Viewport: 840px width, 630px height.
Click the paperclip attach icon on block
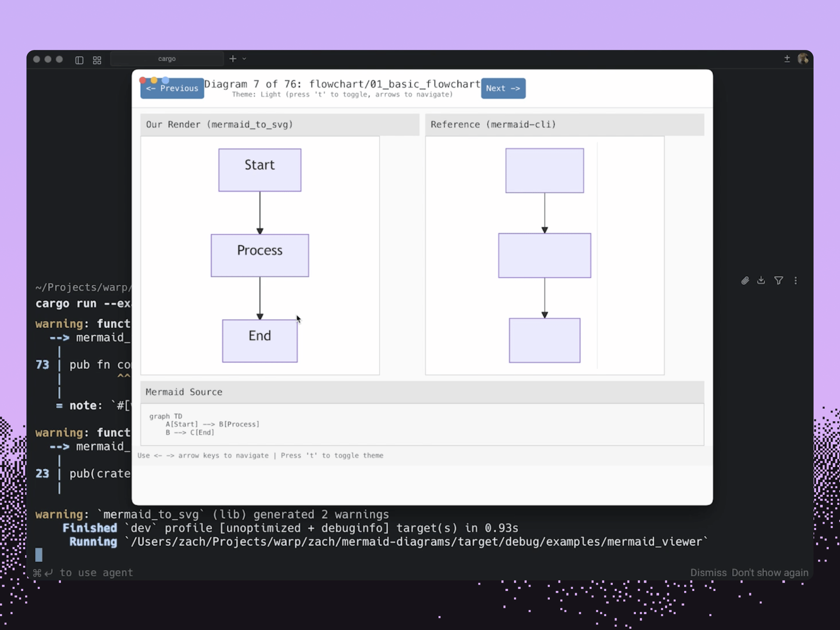(x=745, y=281)
